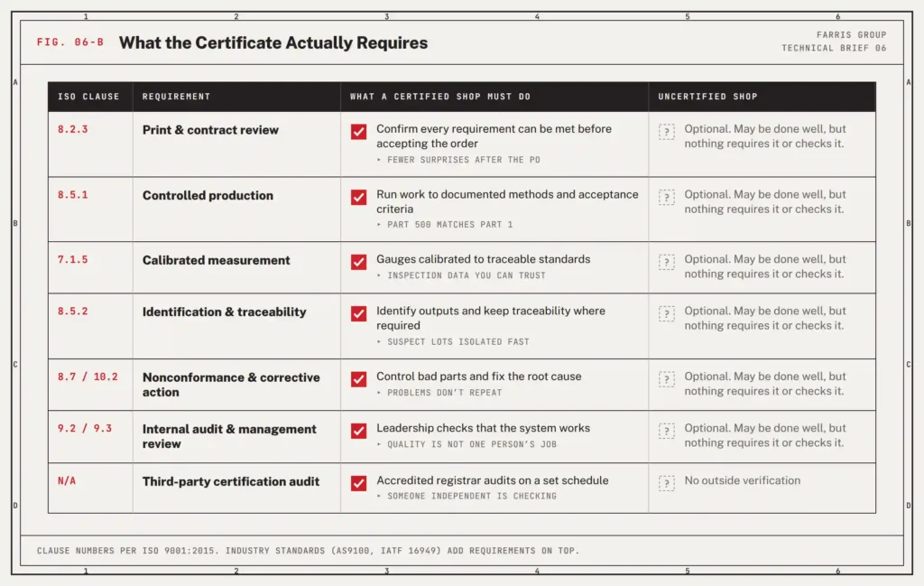
Task: Select clause number 7.1.5
Action: 72,259
